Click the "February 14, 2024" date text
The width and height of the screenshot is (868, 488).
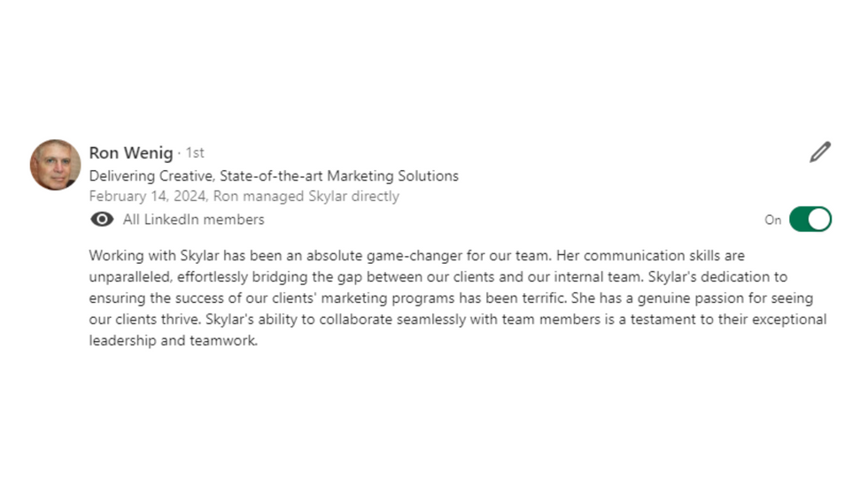pos(148,197)
